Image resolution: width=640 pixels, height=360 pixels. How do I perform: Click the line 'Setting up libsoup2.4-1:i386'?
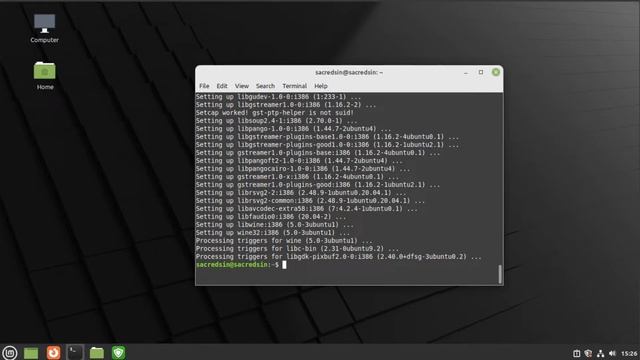pos(276,121)
